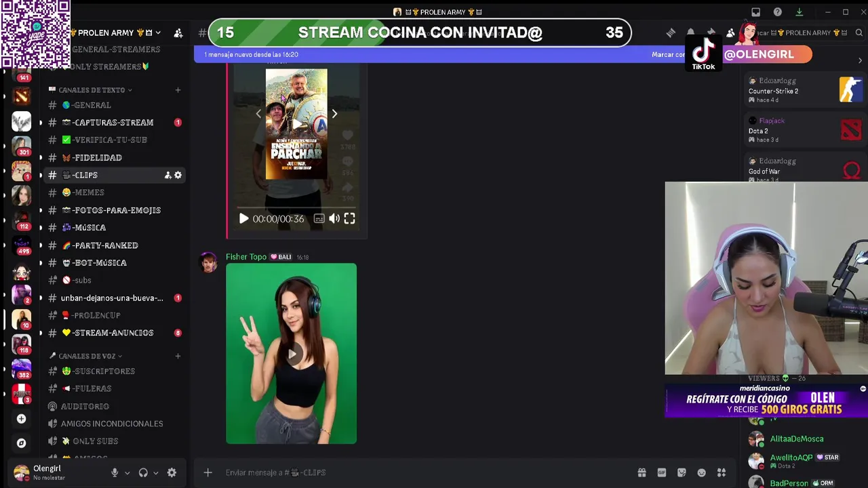Open the -subs channel

[x=114, y=280]
